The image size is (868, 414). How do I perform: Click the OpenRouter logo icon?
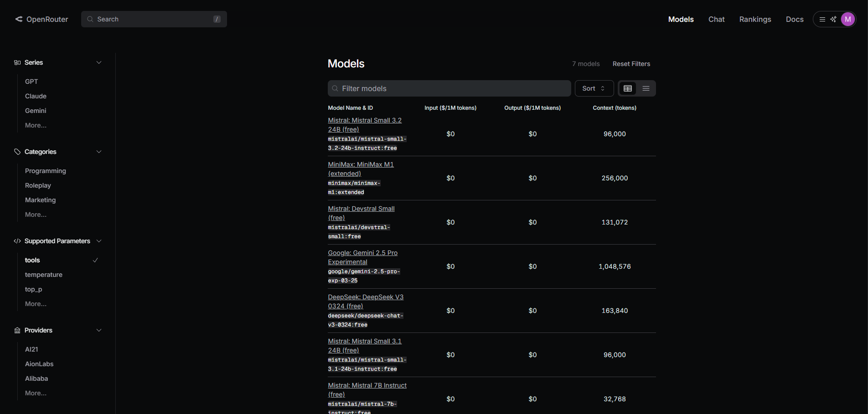click(x=19, y=19)
